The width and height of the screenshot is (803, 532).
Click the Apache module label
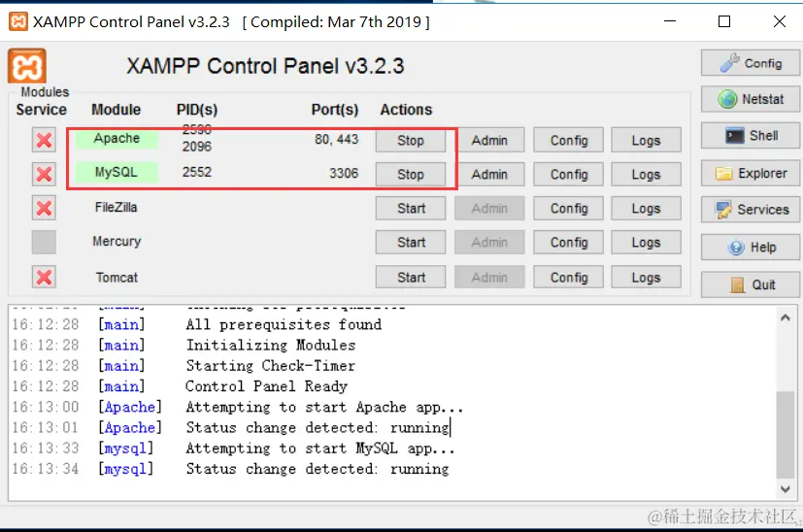tap(117, 138)
